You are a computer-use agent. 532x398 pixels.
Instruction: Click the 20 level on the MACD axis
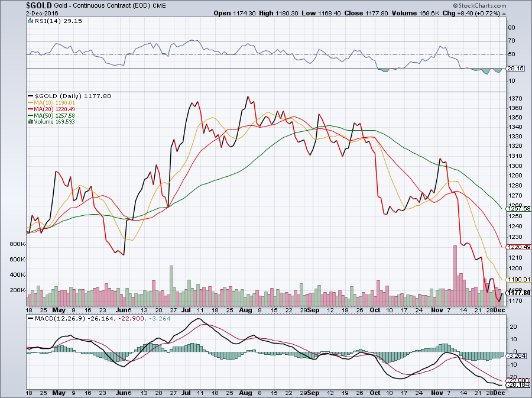pos(513,327)
